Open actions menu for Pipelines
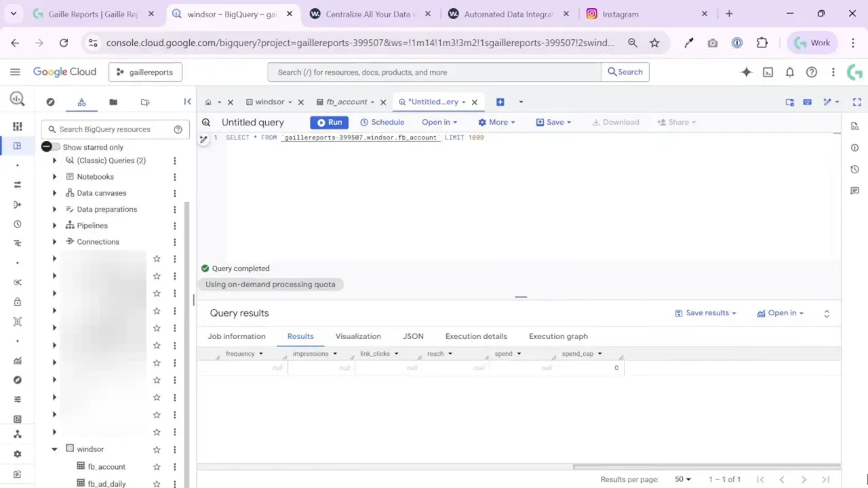The height and width of the screenshot is (488, 868). point(174,226)
